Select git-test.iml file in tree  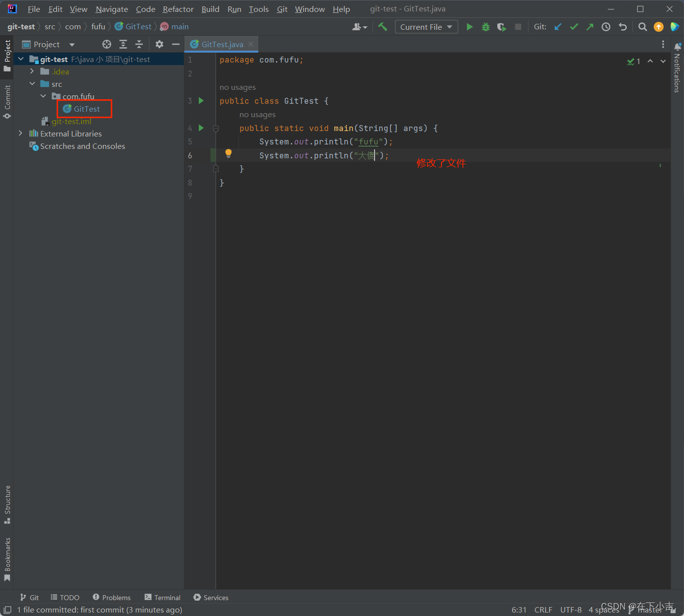(72, 121)
